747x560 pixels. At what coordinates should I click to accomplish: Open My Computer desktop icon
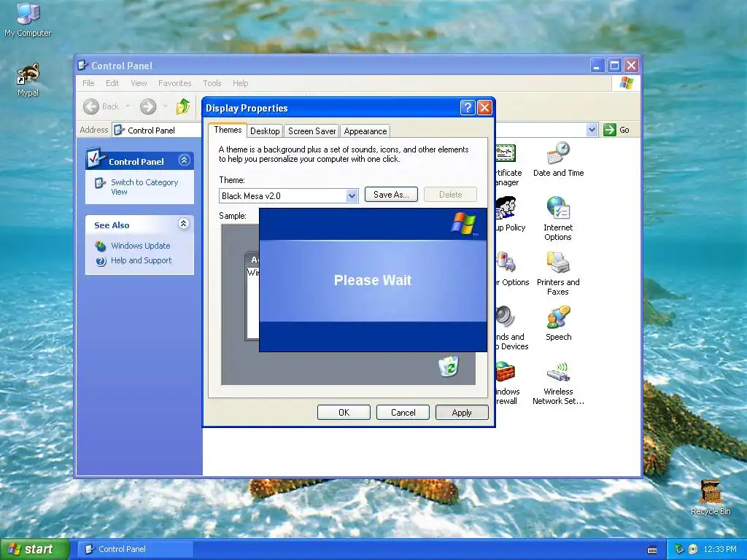[28, 20]
